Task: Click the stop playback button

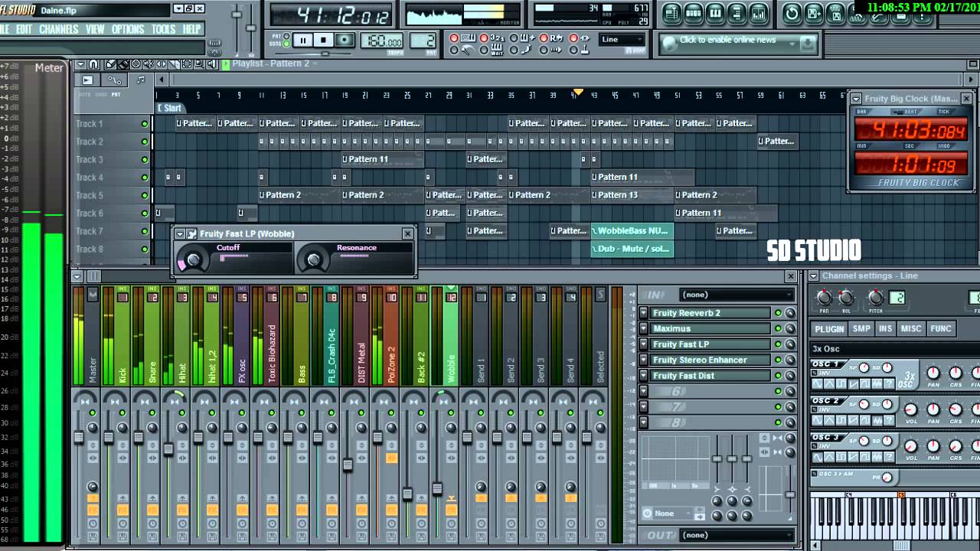Action: (x=324, y=40)
